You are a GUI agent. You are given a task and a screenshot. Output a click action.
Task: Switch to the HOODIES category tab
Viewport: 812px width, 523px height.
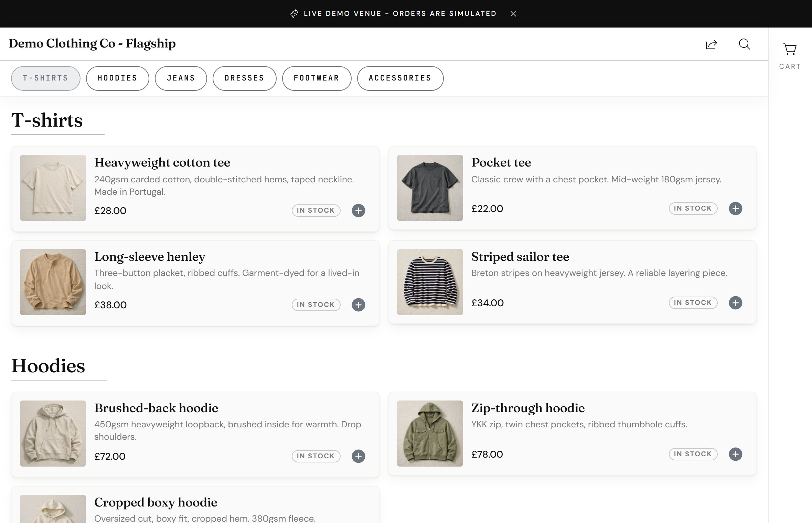tap(118, 78)
